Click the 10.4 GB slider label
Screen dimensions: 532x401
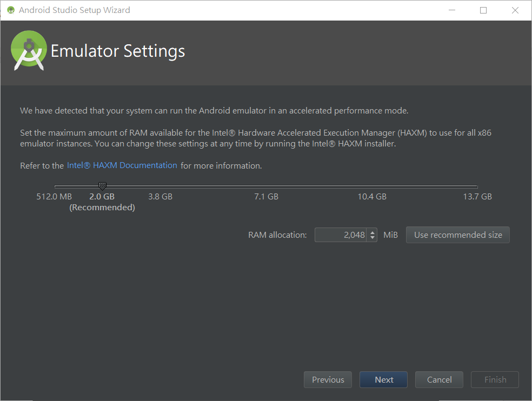[x=372, y=196]
